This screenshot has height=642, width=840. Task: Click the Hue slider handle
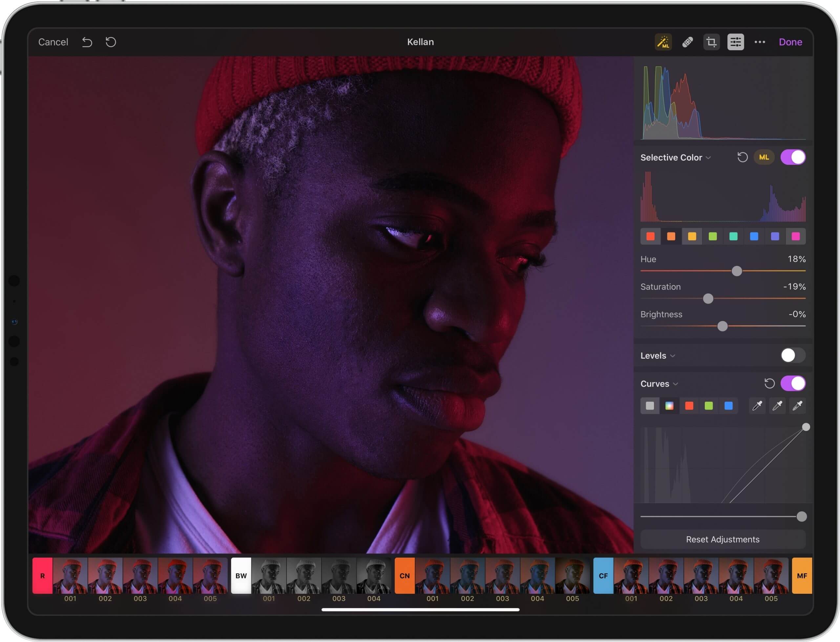[737, 271]
